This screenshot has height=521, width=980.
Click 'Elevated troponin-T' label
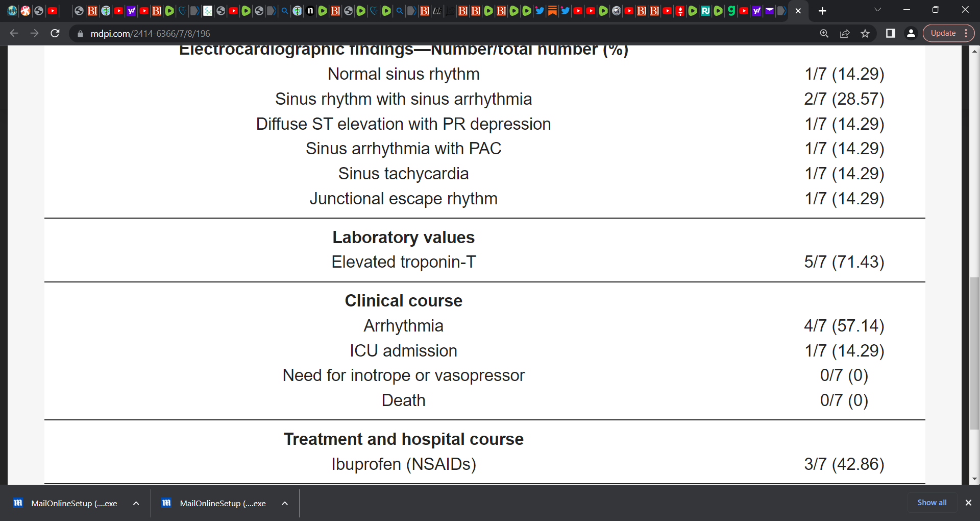403,262
